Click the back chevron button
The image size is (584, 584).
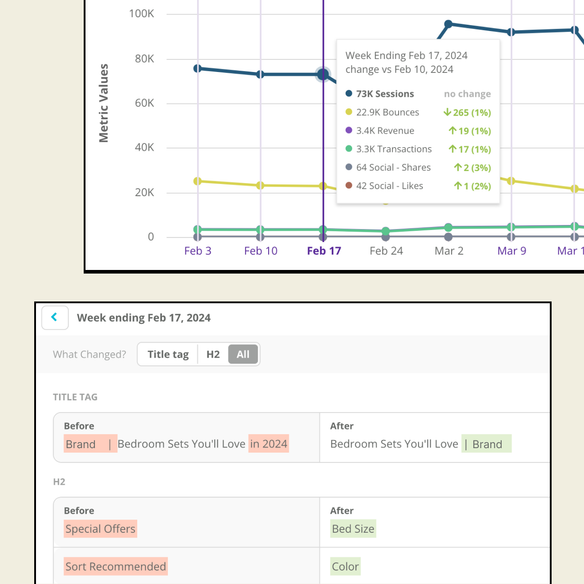55,318
